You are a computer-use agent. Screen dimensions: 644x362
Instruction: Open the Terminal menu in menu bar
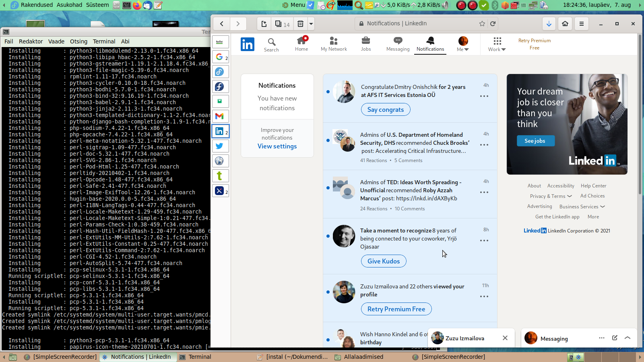(x=104, y=41)
